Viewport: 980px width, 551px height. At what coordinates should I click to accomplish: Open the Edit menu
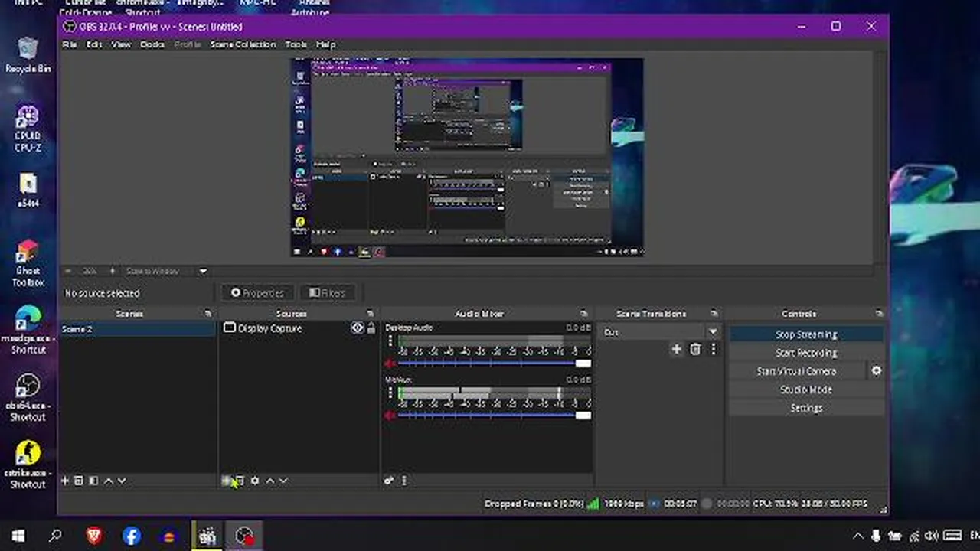94,44
